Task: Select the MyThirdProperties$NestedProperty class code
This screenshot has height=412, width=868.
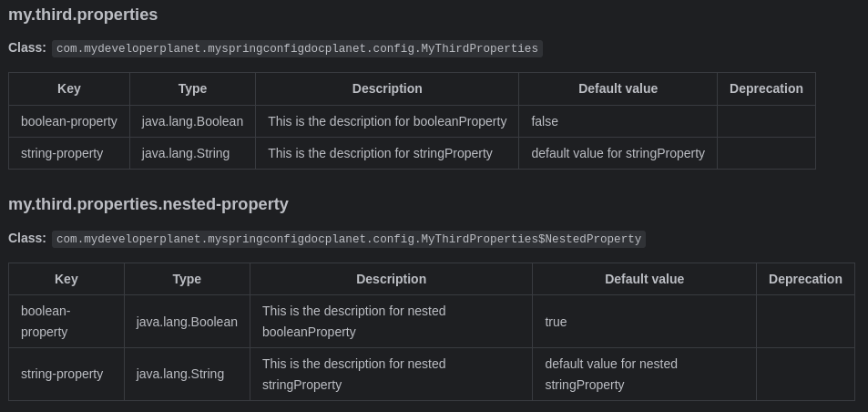Action: (349, 239)
